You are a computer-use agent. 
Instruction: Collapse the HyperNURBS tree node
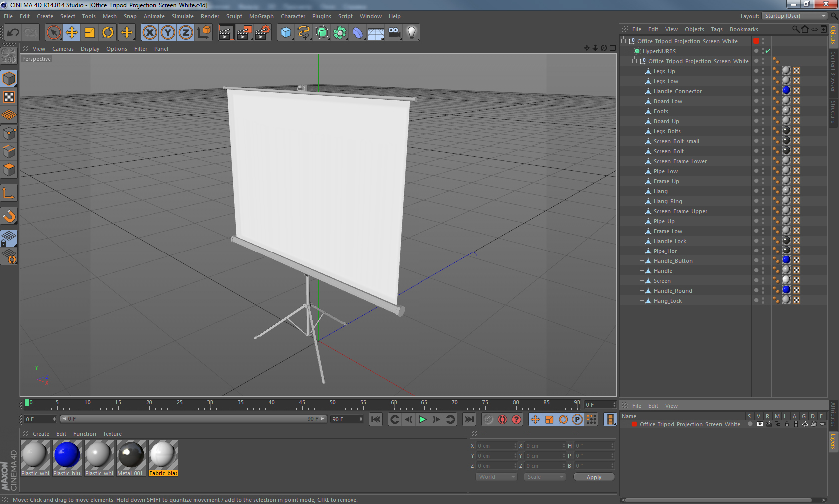tap(629, 51)
